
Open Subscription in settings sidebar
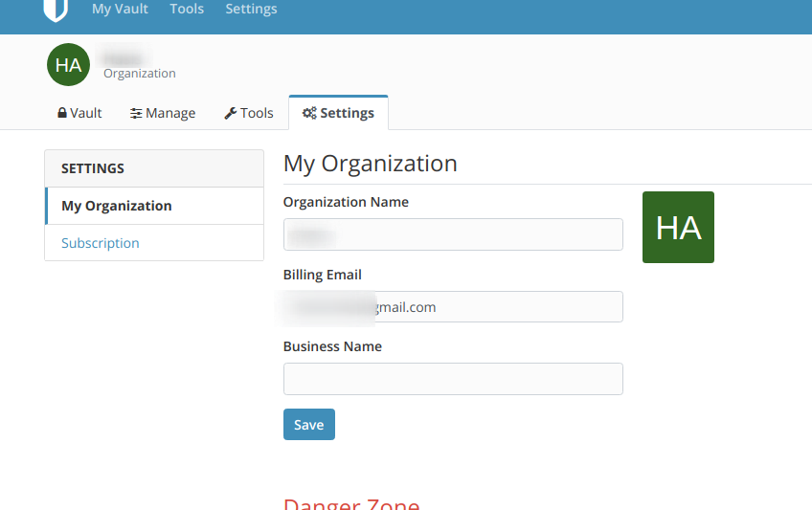pos(154,243)
